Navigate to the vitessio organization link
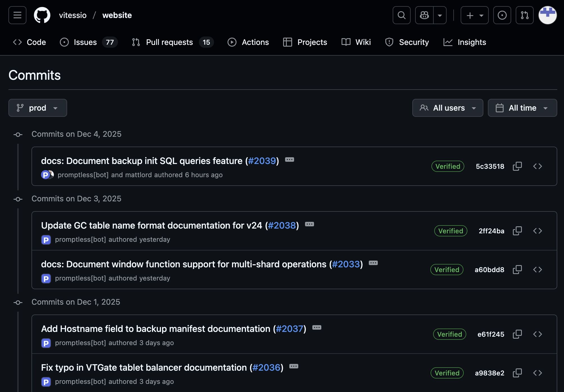The height and width of the screenshot is (392, 564). point(72,15)
